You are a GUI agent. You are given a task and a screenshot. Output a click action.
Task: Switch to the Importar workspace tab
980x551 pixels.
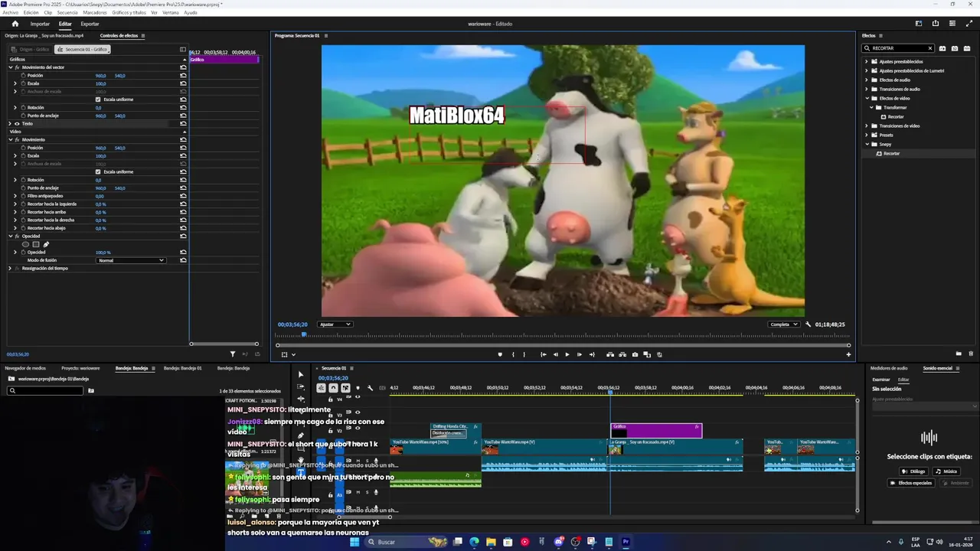pos(40,24)
